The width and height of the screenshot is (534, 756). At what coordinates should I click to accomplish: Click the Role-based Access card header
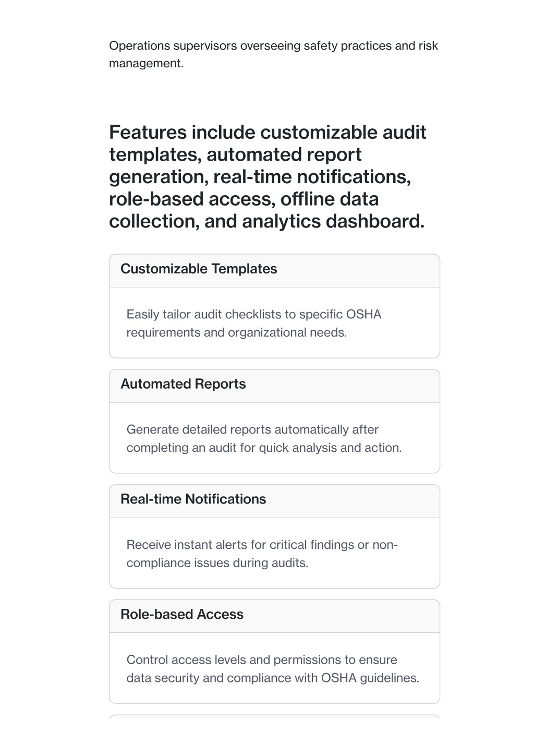point(274,616)
